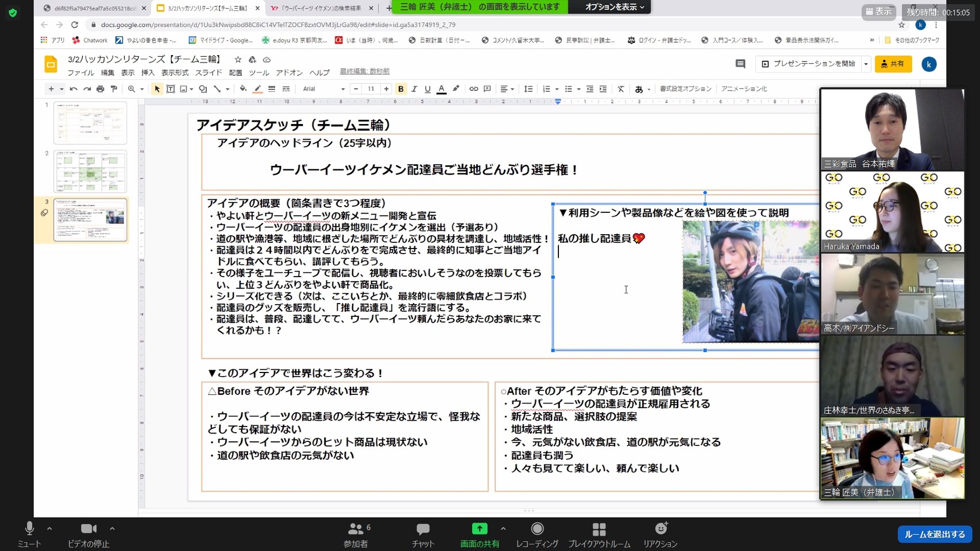Click the yellow 共有 share button
Screen dimensions: 980x551
tap(893, 64)
